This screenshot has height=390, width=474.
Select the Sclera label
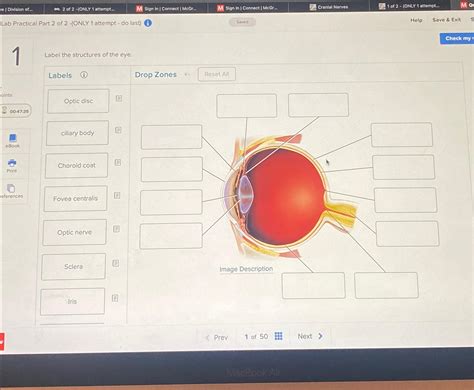point(74,267)
